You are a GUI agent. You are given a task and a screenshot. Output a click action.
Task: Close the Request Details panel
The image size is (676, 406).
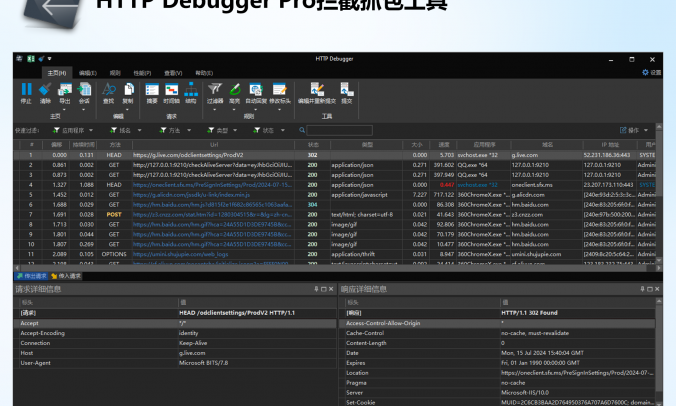[x=331, y=289]
